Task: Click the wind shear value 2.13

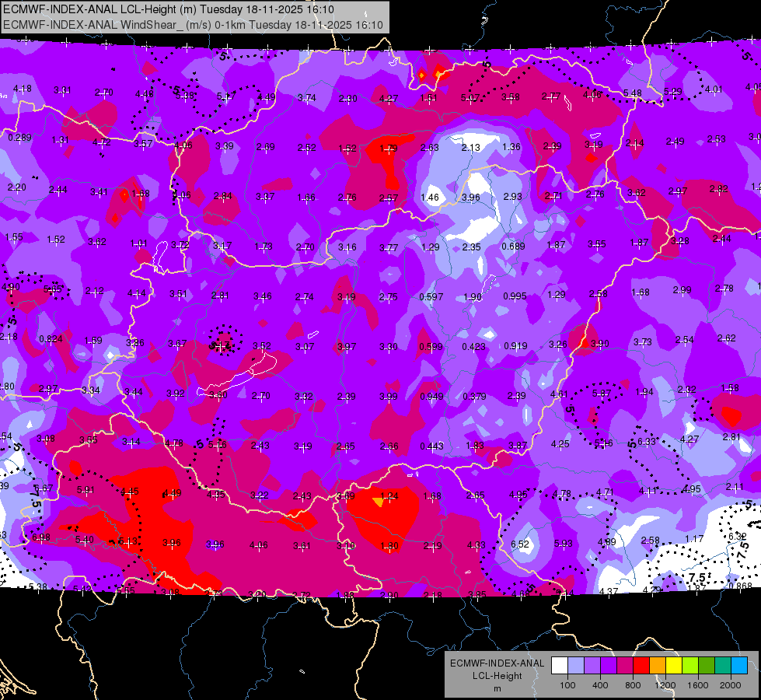Action: pyautogui.click(x=471, y=148)
